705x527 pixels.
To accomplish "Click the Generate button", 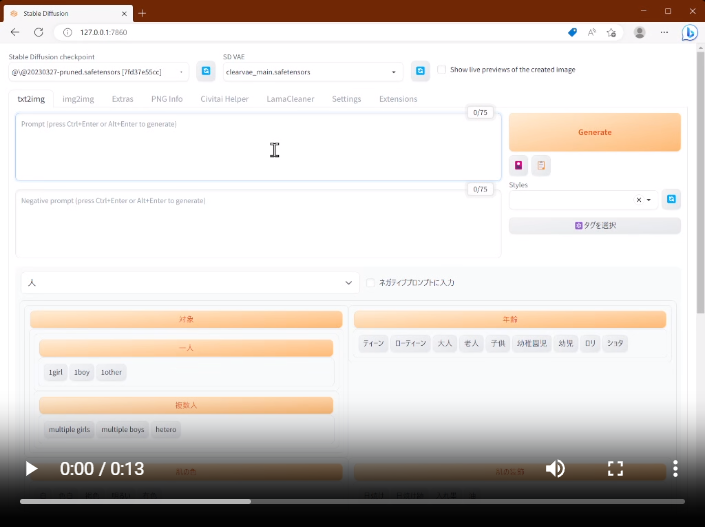I will 595,132.
